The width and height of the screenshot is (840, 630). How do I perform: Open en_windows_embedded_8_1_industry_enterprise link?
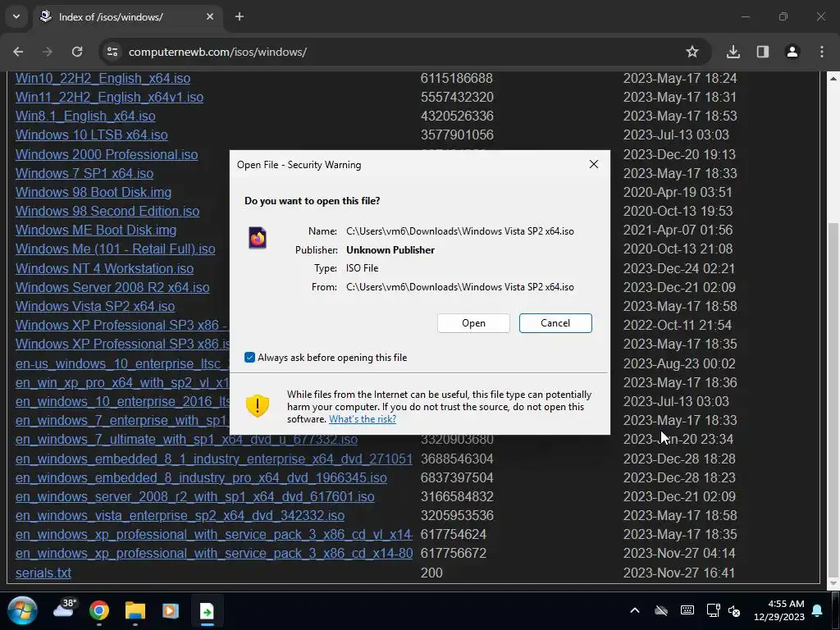[x=214, y=459]
